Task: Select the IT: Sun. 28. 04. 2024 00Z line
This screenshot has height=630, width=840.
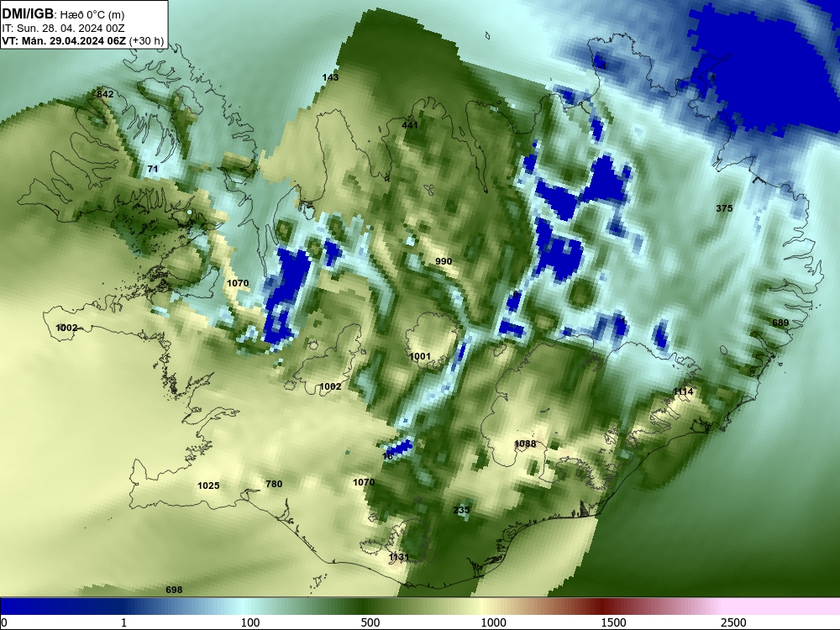Action: pos(63,28)
